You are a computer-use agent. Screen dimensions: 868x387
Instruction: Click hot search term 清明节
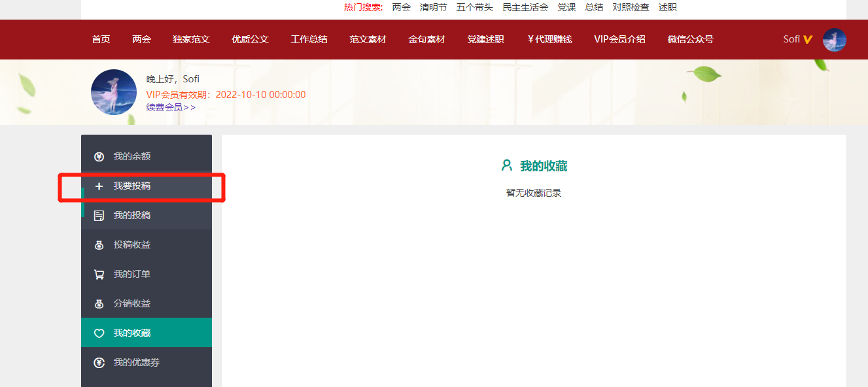433,8
